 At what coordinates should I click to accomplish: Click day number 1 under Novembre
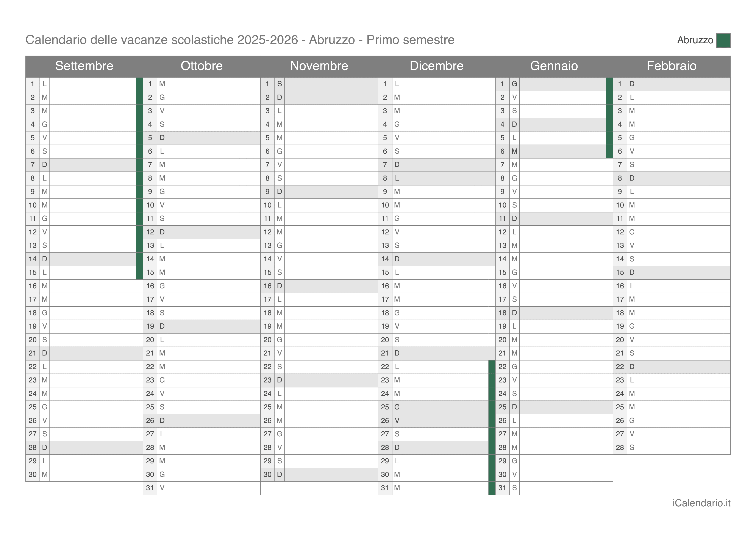point(267,84)
